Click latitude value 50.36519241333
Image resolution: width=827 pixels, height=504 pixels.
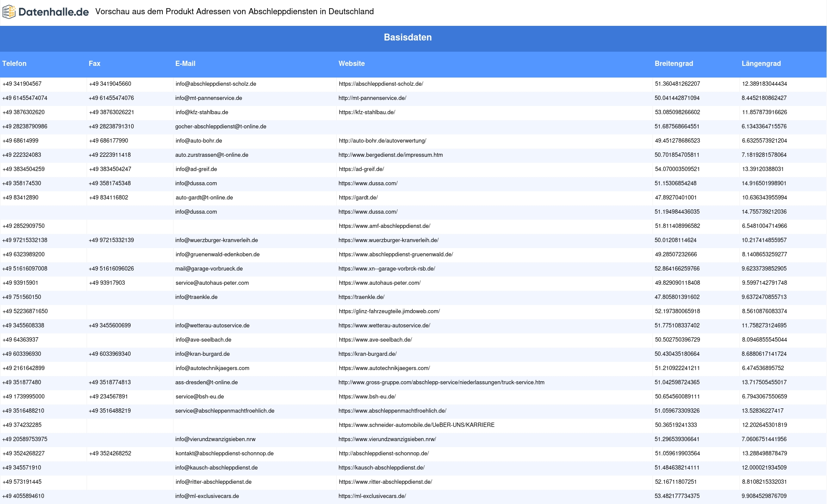[676, 425]
